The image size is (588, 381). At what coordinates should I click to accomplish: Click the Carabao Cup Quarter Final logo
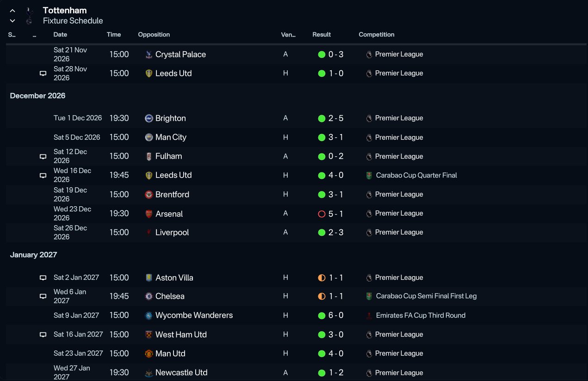[369, 176]
